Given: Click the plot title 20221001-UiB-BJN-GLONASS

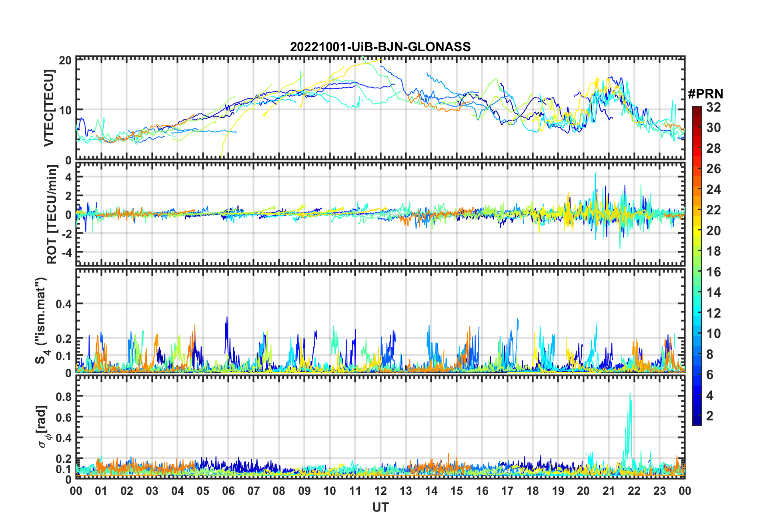Looking at the screenshot, I should 380,47.
